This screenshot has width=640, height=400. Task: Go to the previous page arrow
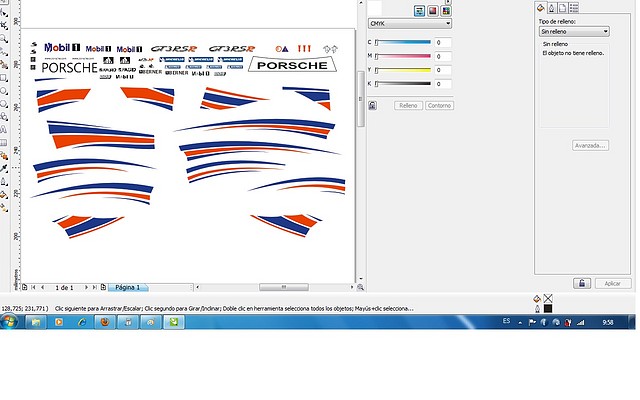click(x=43, y=287)
